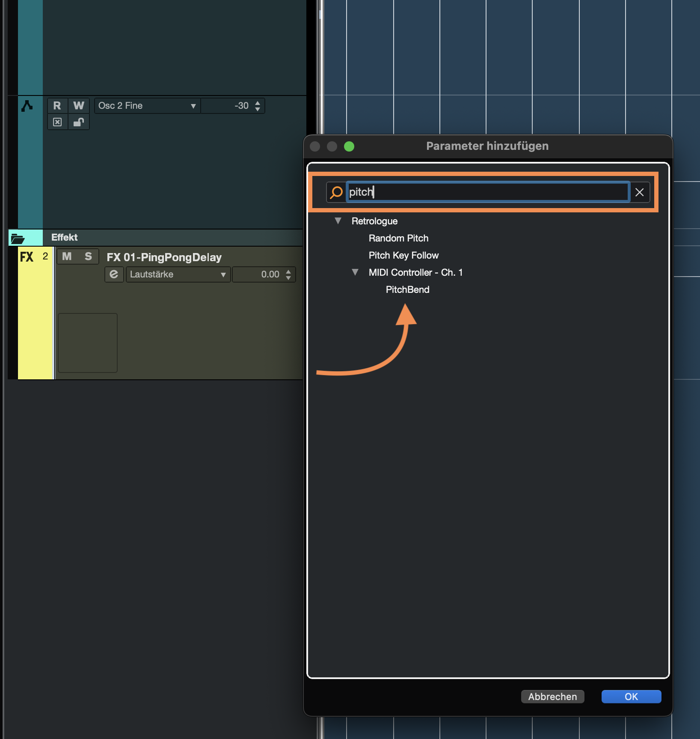Enable Write automation on Osc 2 Fine track
Image resolution: width=700 pixels, height=739 pixels.
click(x=79, y=106)
